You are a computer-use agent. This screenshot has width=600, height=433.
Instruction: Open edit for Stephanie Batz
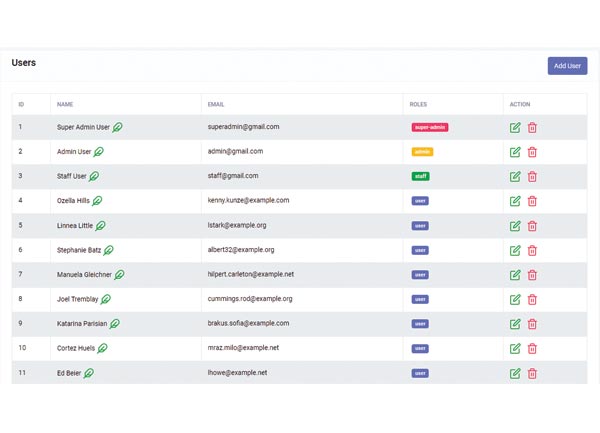pos(515,250)
